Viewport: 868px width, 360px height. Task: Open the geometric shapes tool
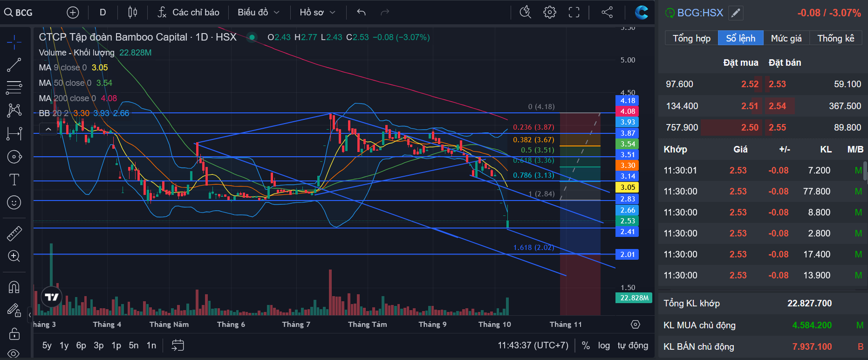click(x=14, y=157)
